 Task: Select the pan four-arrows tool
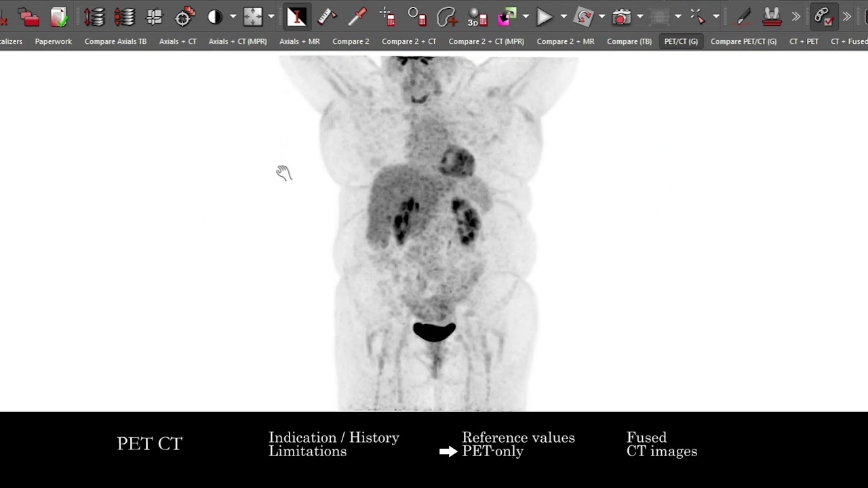(x=253, y=17)
